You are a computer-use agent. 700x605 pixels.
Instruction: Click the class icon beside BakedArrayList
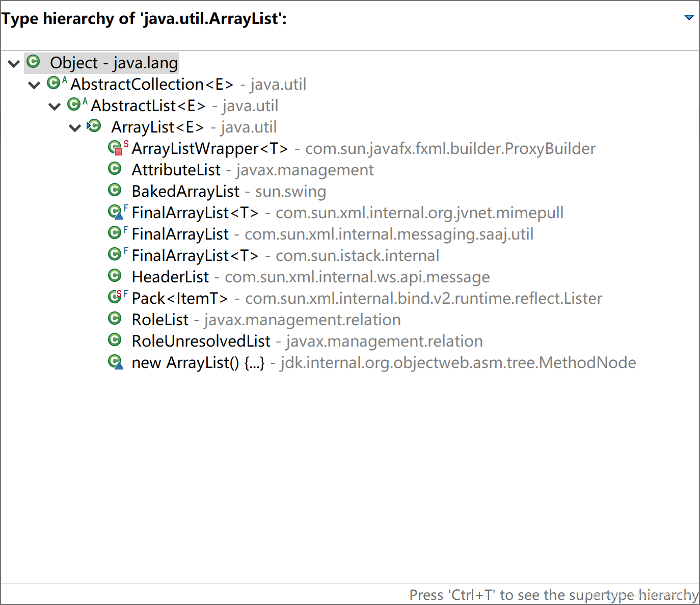click(115, 191)
